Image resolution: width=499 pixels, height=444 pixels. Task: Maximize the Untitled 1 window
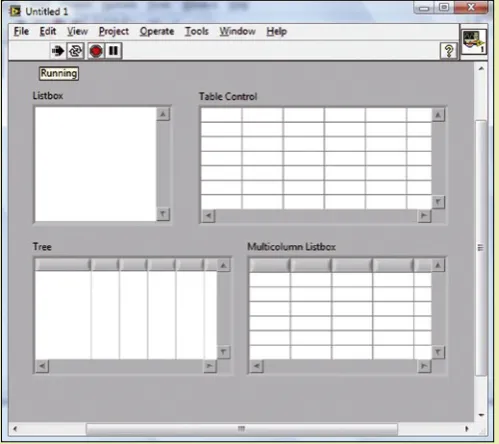444,7
